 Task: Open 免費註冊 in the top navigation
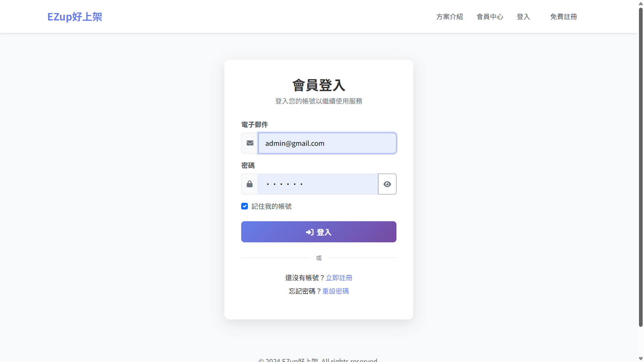[x=563, y=17]
